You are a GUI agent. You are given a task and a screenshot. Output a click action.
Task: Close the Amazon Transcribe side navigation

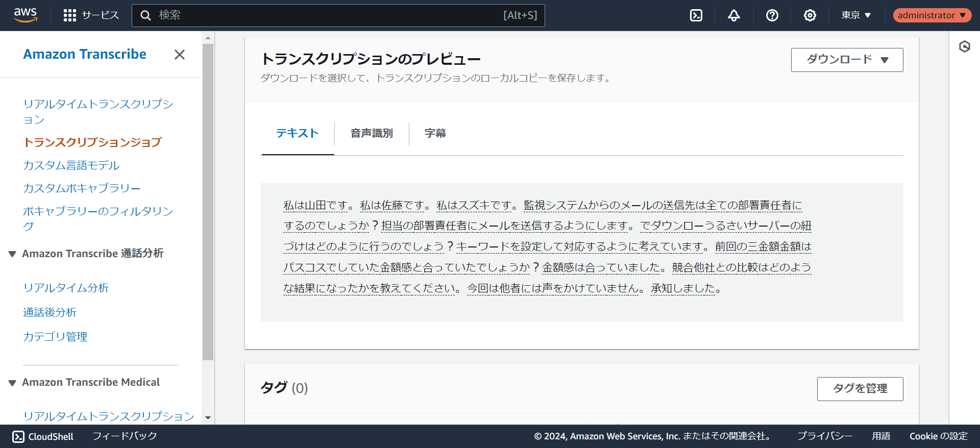(179, 55)
